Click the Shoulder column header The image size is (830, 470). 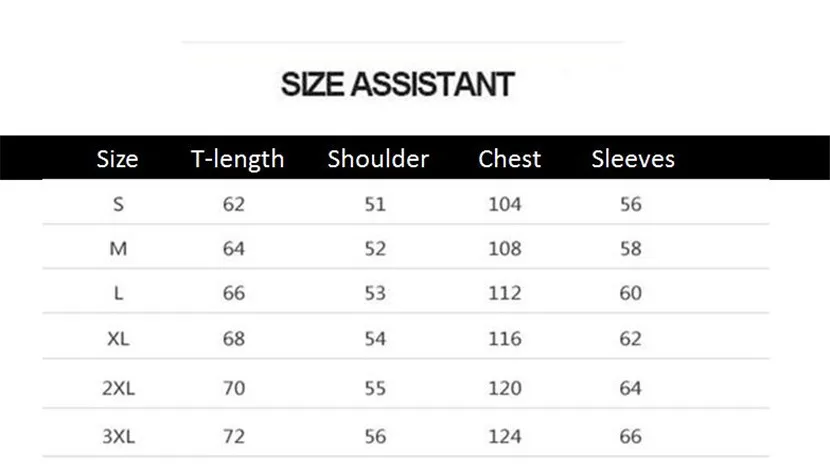tap(378, 159)
